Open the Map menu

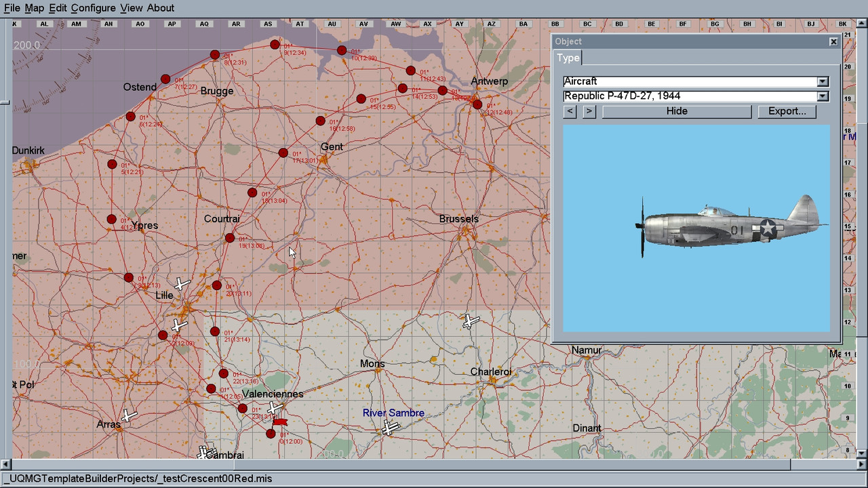click(34, 8)
